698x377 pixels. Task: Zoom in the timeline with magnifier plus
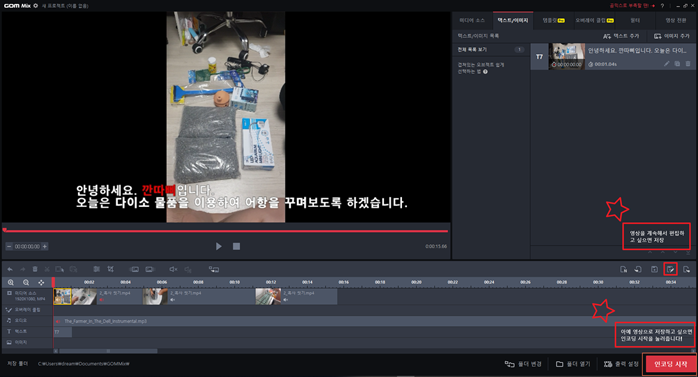[11, 283]
